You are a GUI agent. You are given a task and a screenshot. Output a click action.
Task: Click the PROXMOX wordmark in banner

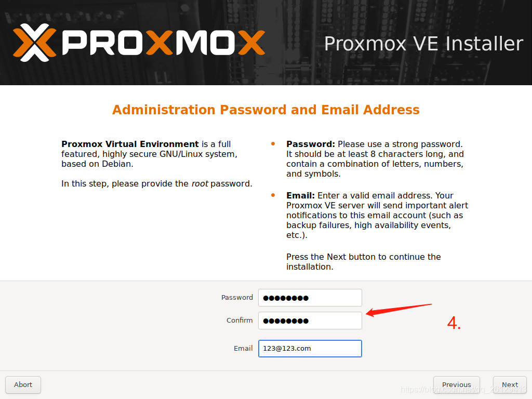(x=164, y=43)
